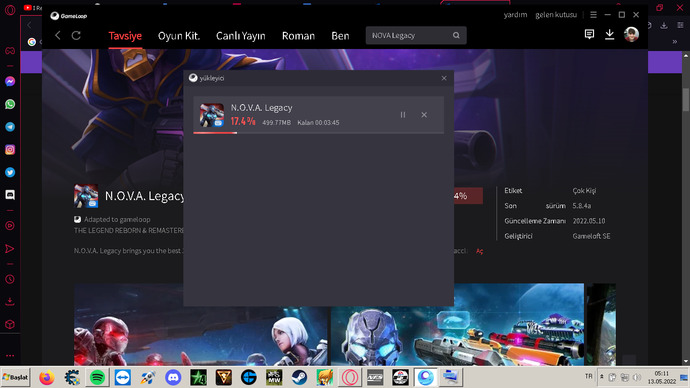
Task: Open the GameLoop download manager icon
Action: click(x=609, y=34)
